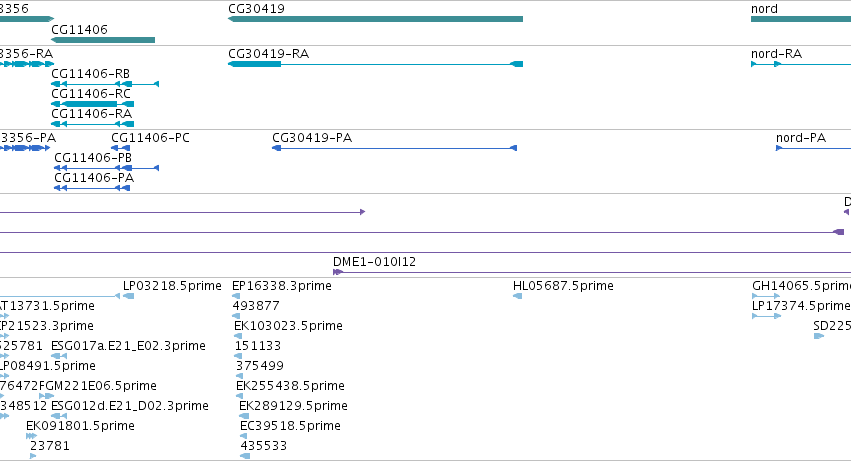Select the 493877 EST label
Viewport: 851px width, 461px height.
pos(256,306)
